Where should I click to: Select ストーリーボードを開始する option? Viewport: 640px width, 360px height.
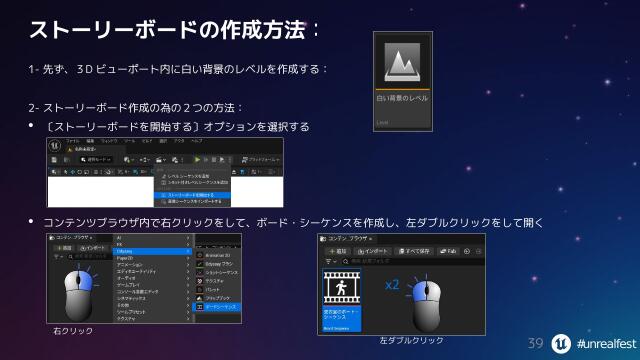coord(192,195)
